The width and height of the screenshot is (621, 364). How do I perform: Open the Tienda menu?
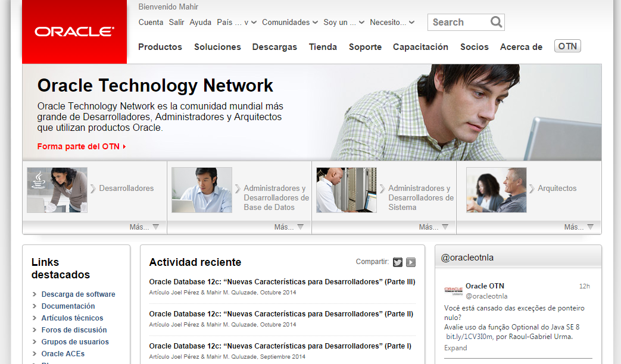[x=323, y=46]
